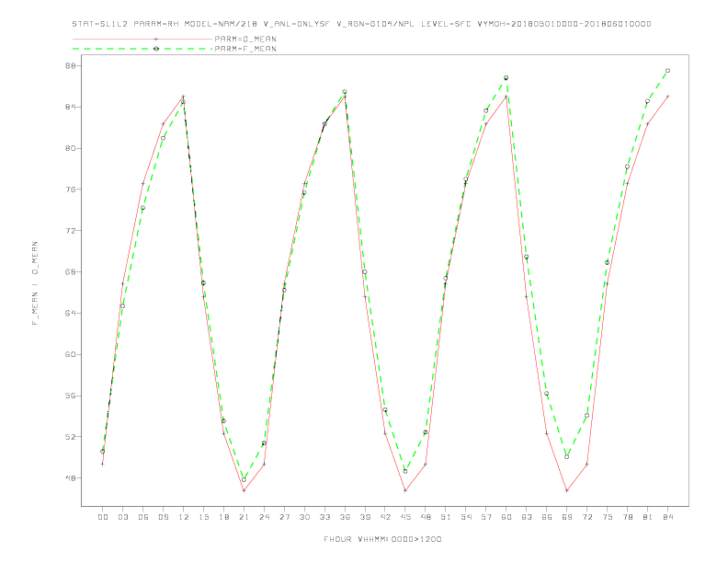Click the forecast hour label 27
The image size is (728, 563).
(284, 517)
